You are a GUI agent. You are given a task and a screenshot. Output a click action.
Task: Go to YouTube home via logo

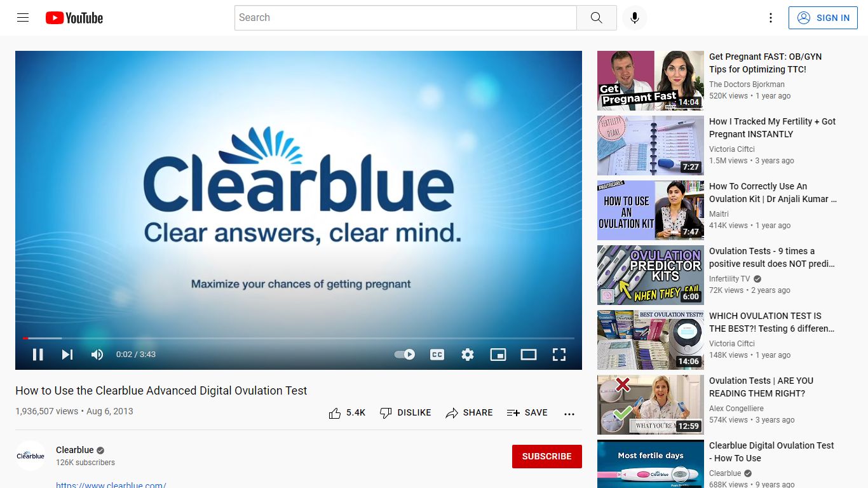(74, 18)
